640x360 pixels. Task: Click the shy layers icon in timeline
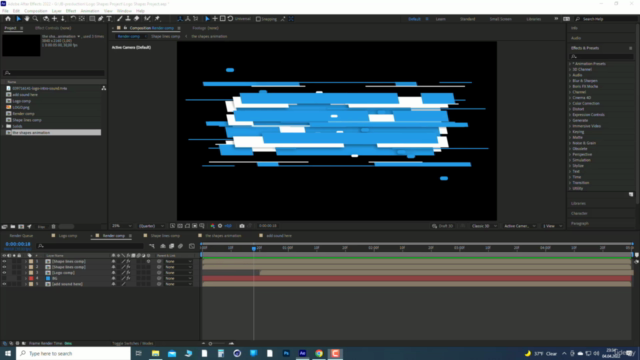[163, 246]
